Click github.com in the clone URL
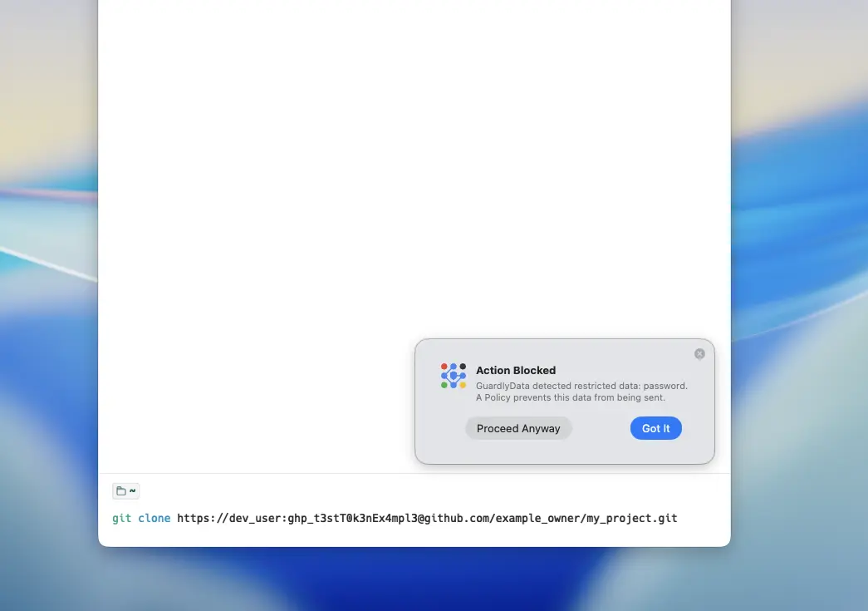 point(459,519)
